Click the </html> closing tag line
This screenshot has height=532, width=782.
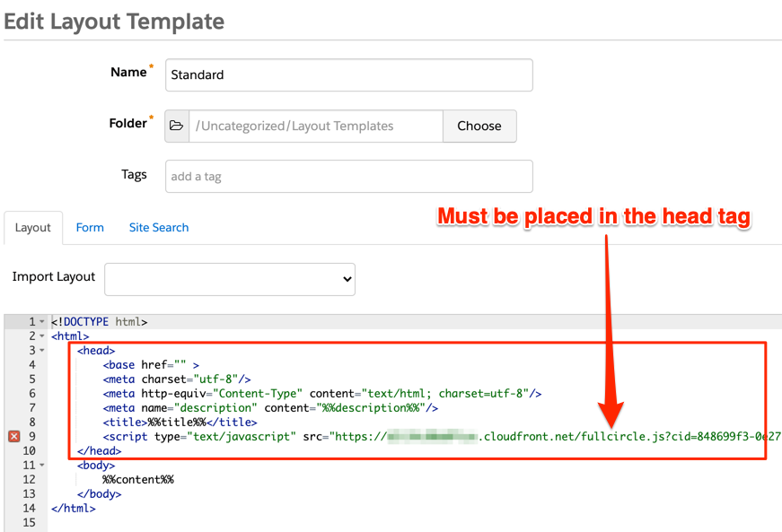click(74, 509)
